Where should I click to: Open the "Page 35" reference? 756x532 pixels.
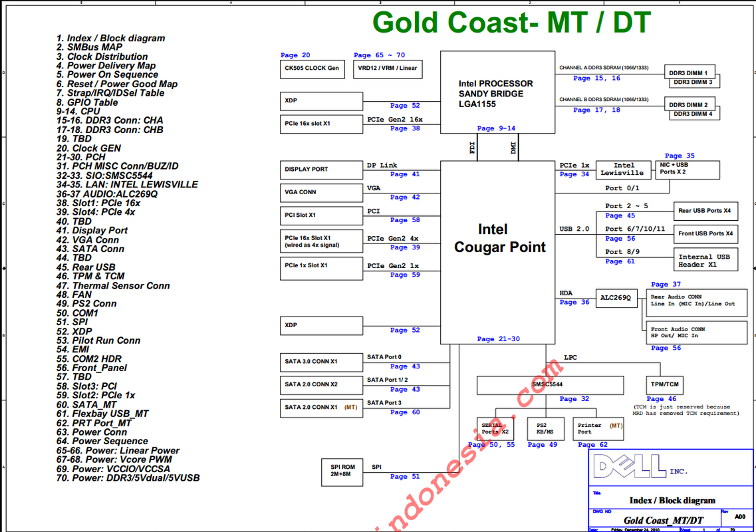click(x=680, y=156)
